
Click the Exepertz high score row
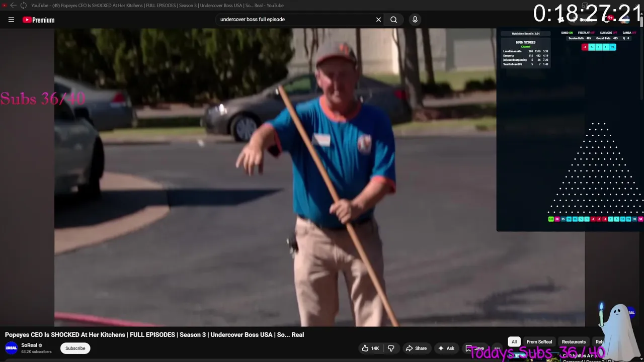[526, 56]
